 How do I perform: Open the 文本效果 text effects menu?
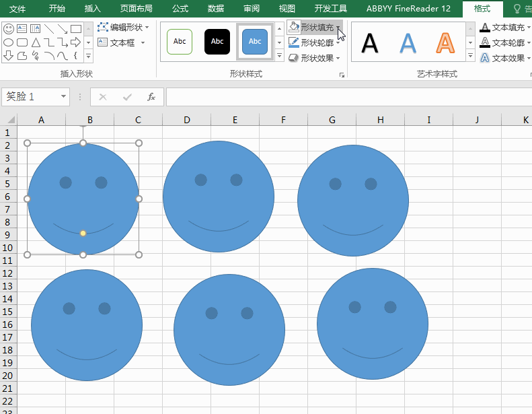point(505,58)
